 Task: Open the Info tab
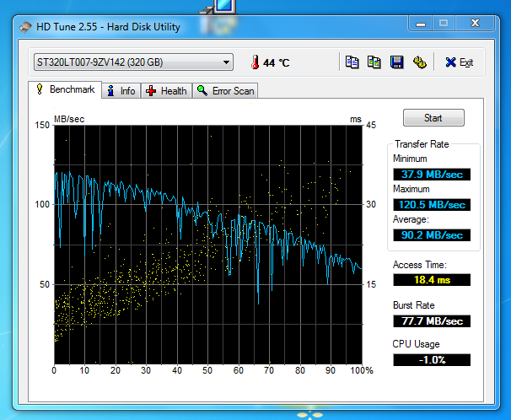coord(121,90)
